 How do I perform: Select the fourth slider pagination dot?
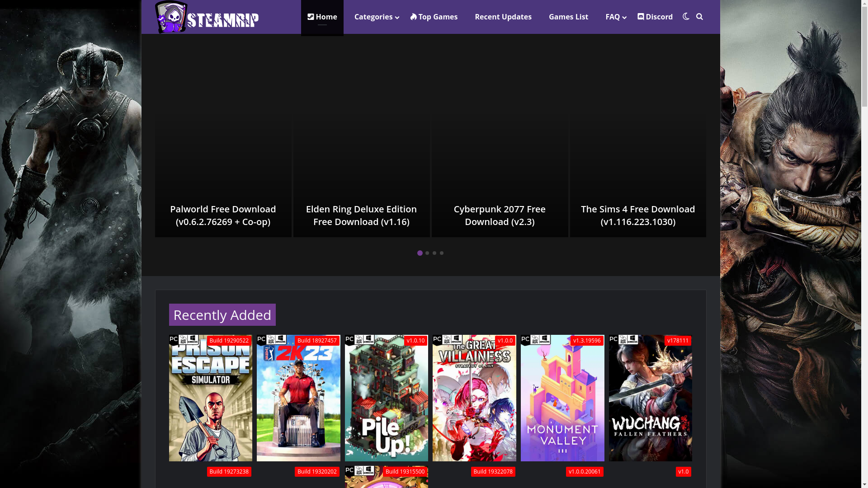[442, 253]
